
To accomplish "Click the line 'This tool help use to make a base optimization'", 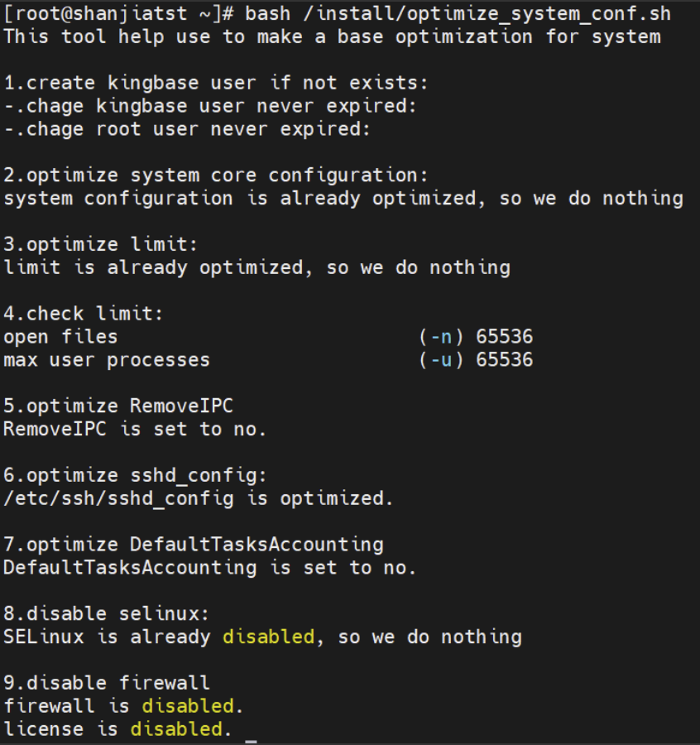I will pyautogui.click(x=332, y=36).
